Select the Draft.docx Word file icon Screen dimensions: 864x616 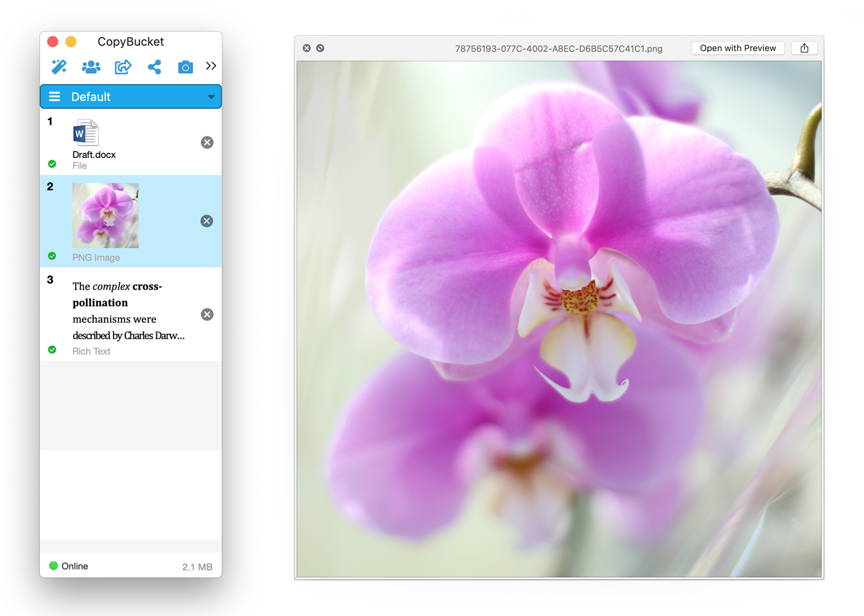point(85,133)
